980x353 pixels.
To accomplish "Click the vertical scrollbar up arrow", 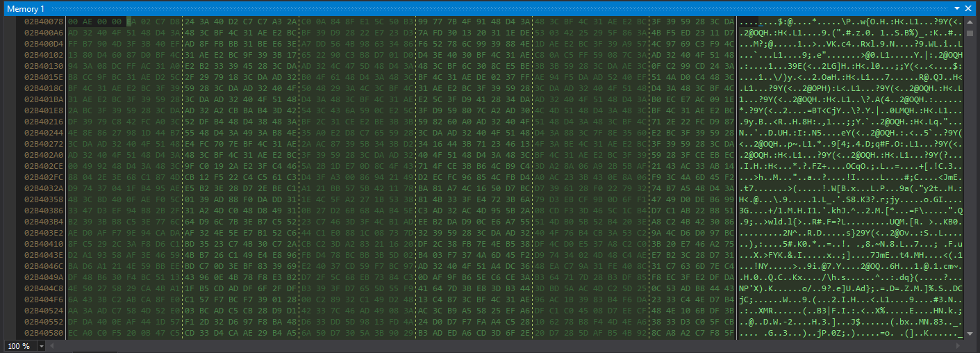I will click(x=970, y=22).
